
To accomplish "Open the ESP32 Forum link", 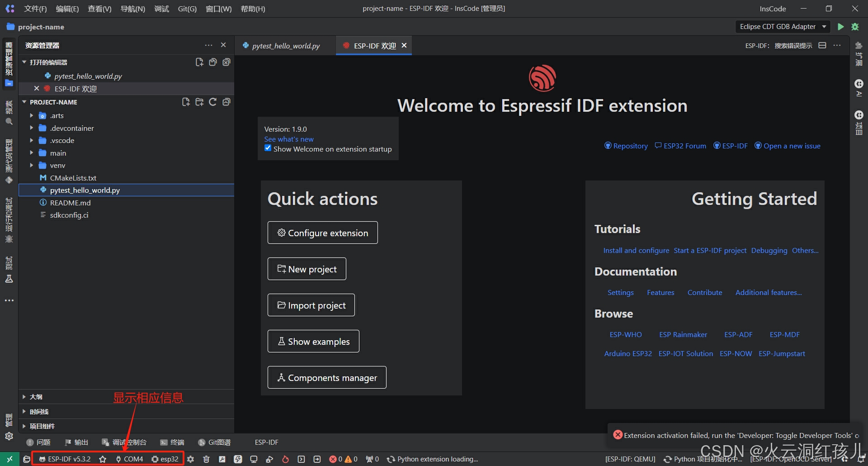I will pyautogui.click(x=680, y=146).
